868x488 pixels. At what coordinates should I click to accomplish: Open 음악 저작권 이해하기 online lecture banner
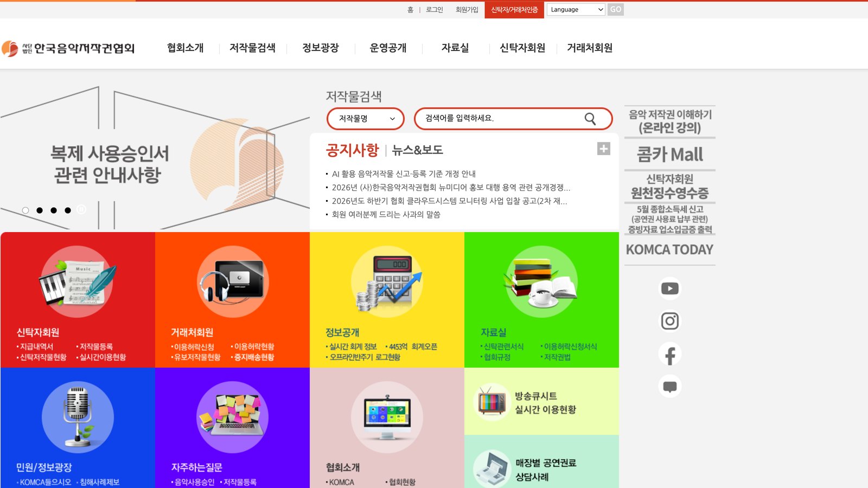[670, 121]
